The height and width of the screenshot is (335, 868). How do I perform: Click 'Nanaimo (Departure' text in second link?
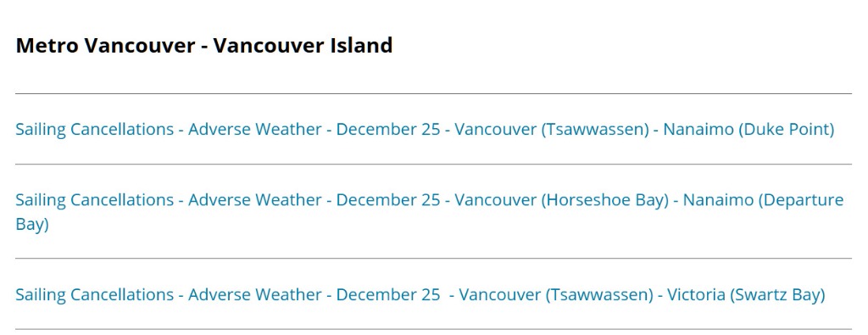(x=764, y=200)
